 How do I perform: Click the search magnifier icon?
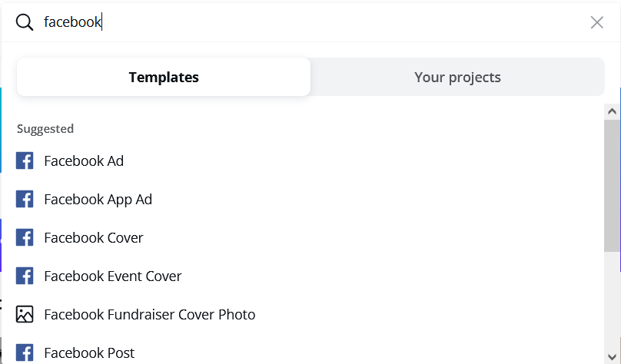25,22
